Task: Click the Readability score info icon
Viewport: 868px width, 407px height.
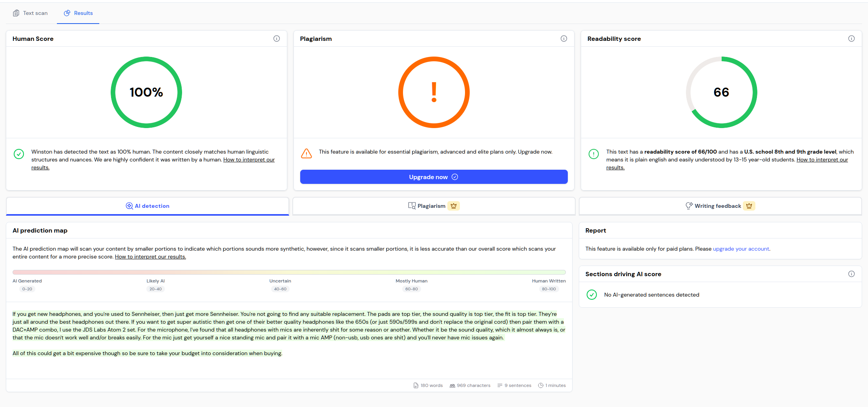Action: click(852, 38)
